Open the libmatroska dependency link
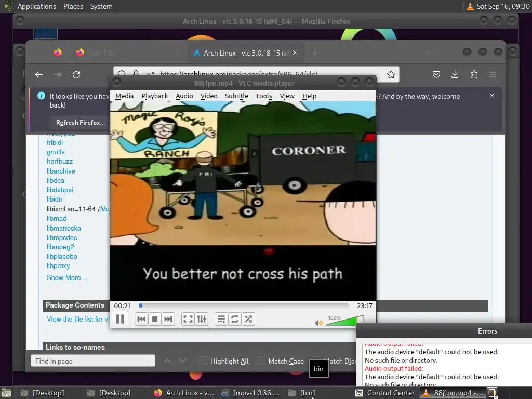 point(64,229)
